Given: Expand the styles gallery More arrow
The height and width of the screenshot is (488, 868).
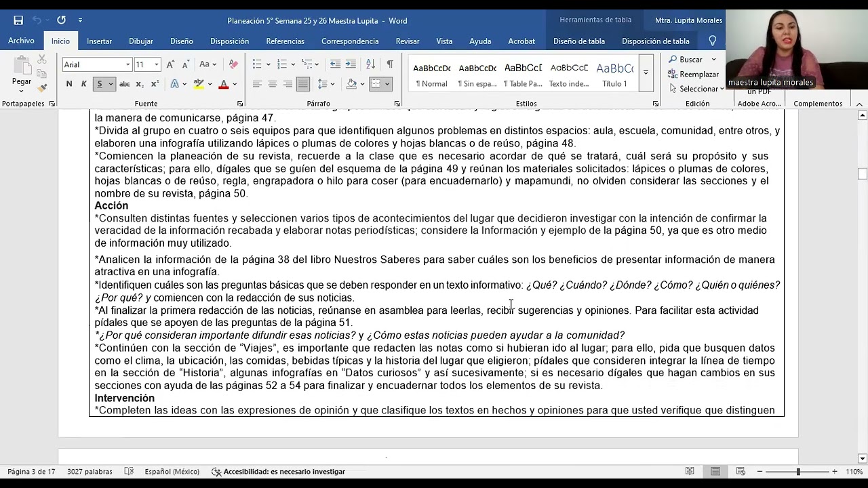Looking at the screenshot, I should click(x=646, y=73).
